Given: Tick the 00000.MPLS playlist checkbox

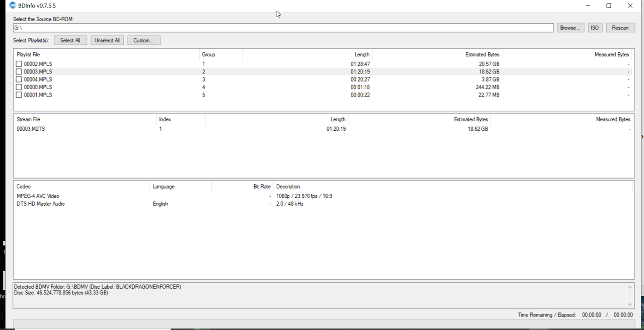Looking at the screenshot, I should click(19, 87).
